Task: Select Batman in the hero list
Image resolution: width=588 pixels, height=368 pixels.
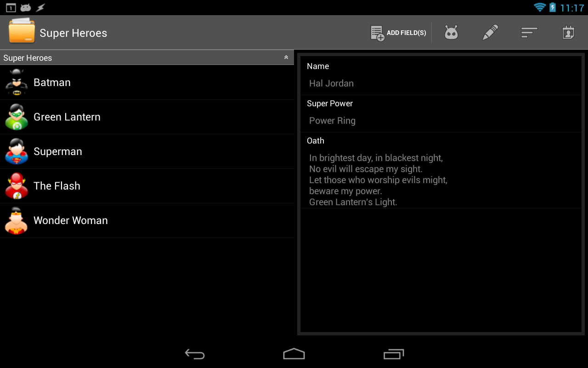Action: click(x=147, y=82)
